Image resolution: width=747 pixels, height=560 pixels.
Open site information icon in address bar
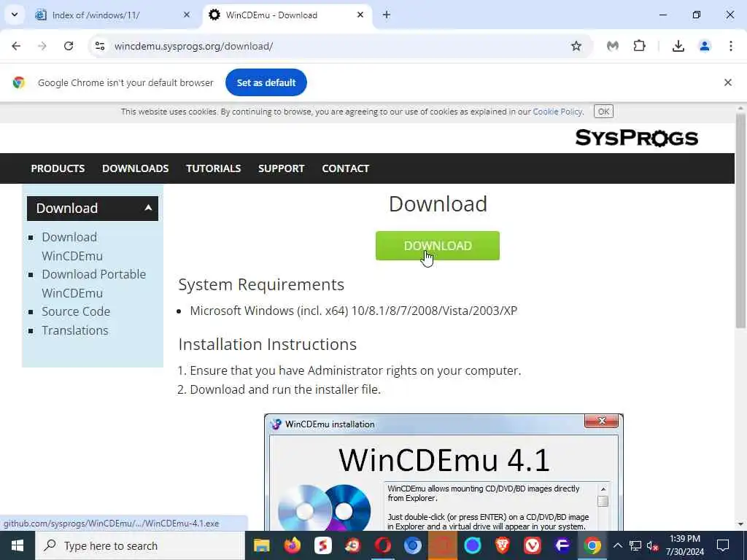pos(100,46)
